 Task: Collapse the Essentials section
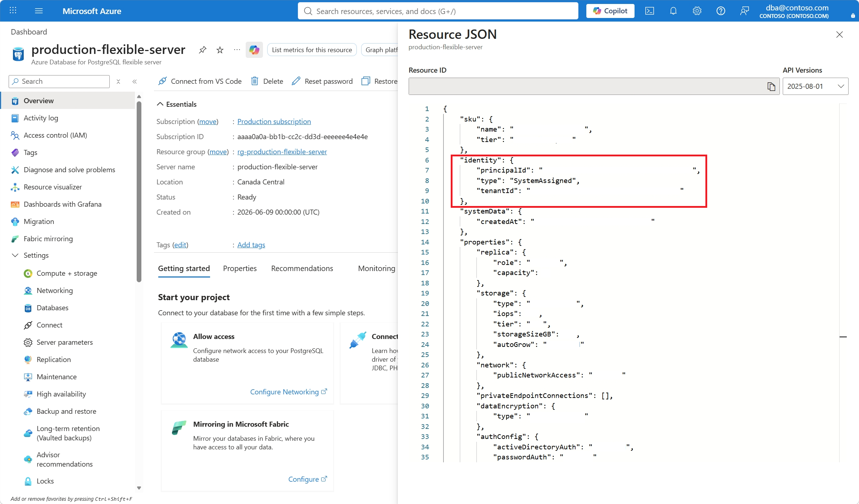pyautogui.click(x=160, y=104)
